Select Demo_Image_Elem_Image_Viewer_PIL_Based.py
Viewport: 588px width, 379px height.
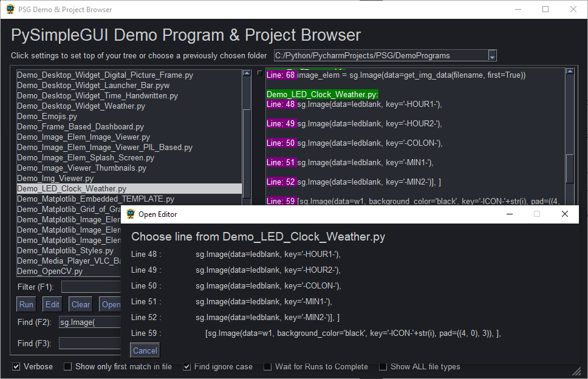click(129, 148)
